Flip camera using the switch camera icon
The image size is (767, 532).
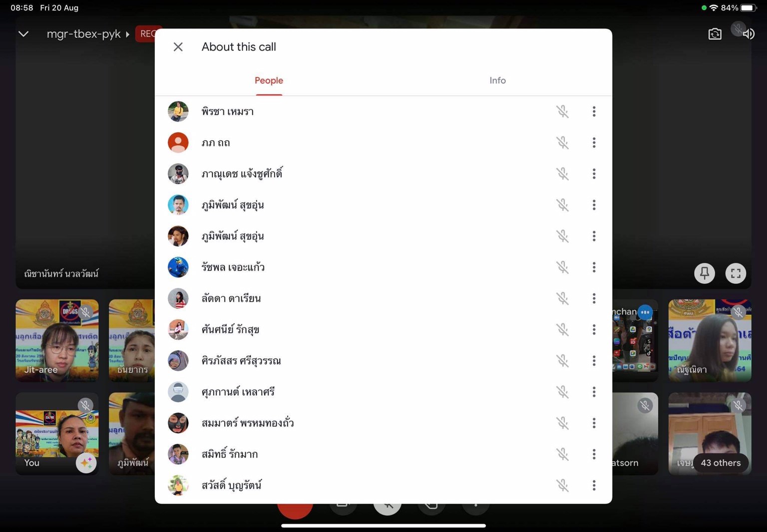coord(715,34)
